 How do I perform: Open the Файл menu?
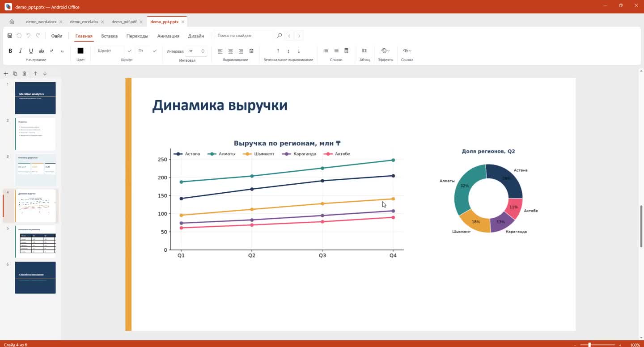tap(57, 36)
